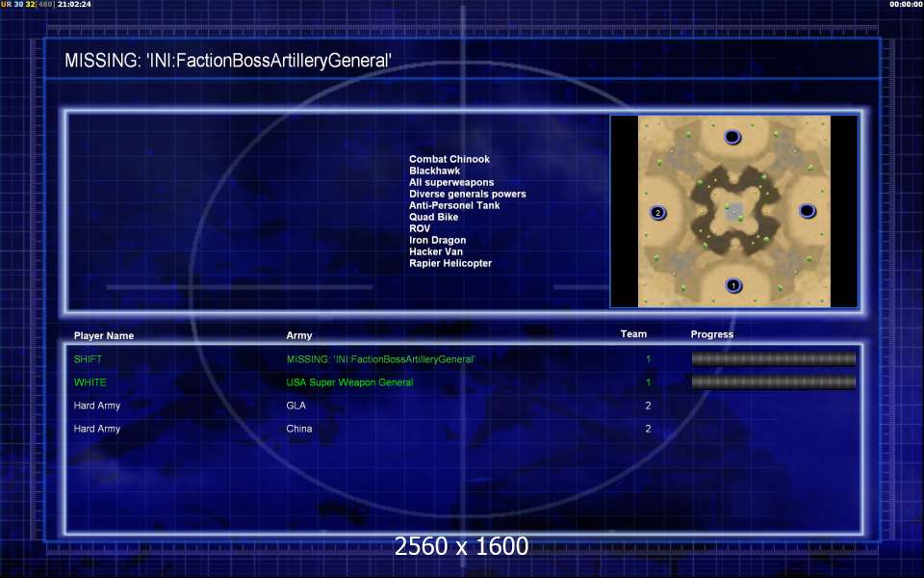
Task: Click the 'All superweapons' line
Action: tap(451, 182)
